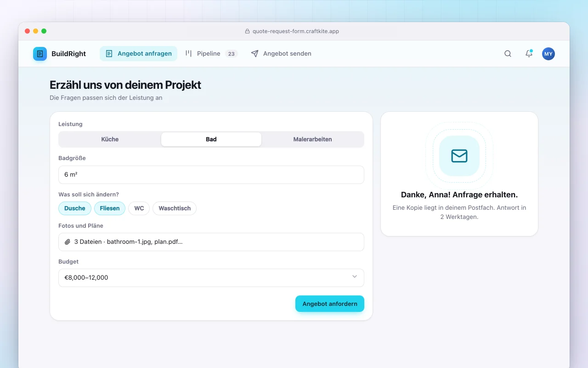Click the Budget label
This screenshot has height=368, width=588.
pos(68,262)
